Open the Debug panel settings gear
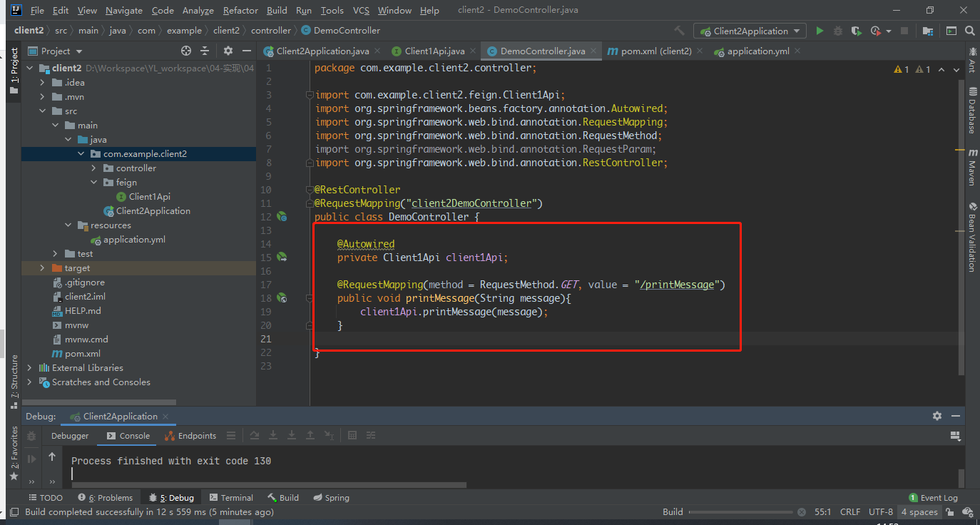Viewport: 980px width, 525px height. [x=937, y=416]
